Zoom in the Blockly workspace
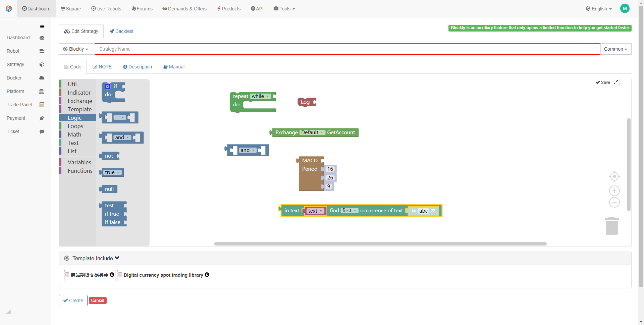 [614, 191]
